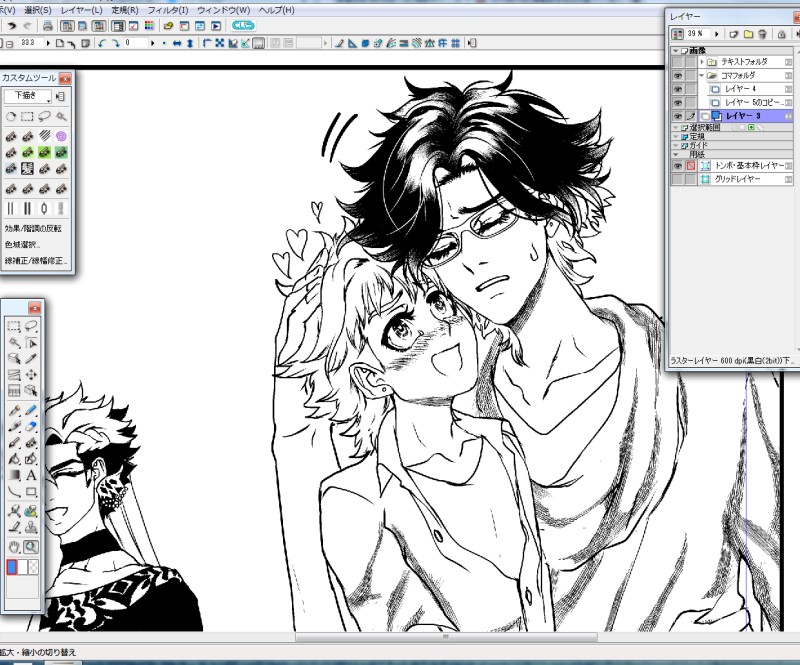The width and height of the screenshot is (800, 665).
Task: Open the 選択(S) menu
Action: point(38,10)
